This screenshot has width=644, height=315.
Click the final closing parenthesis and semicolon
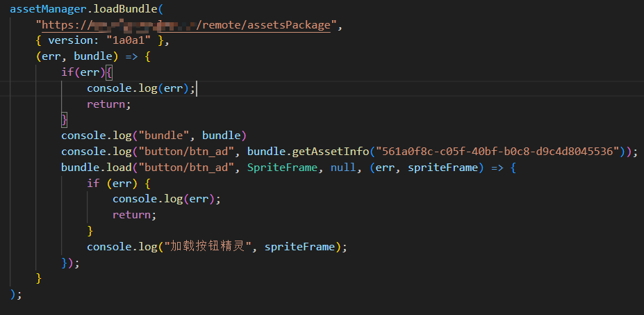(x=17, y=294)
